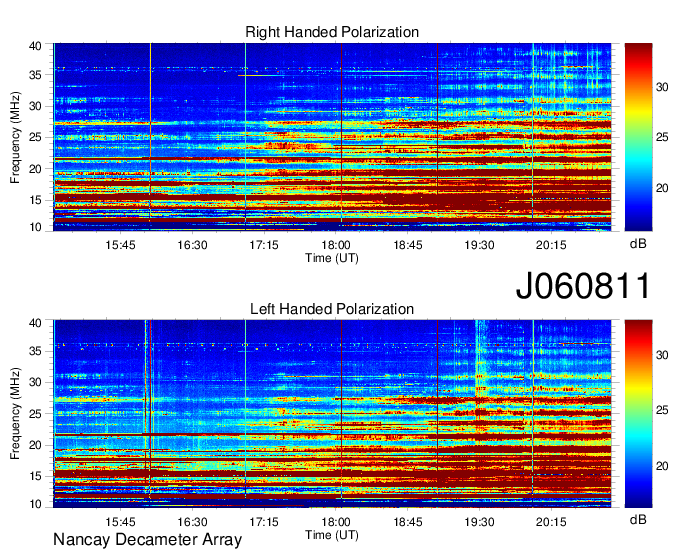Click the "Left Handed Polarization" plot title
Screen dimensions: 680x552
coord(332,309)
